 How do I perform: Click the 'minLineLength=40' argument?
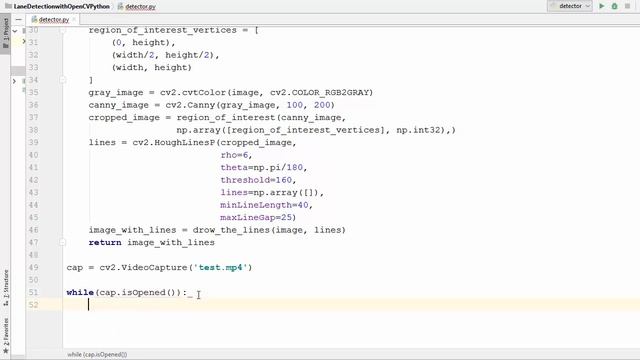[x=264, y=205]
